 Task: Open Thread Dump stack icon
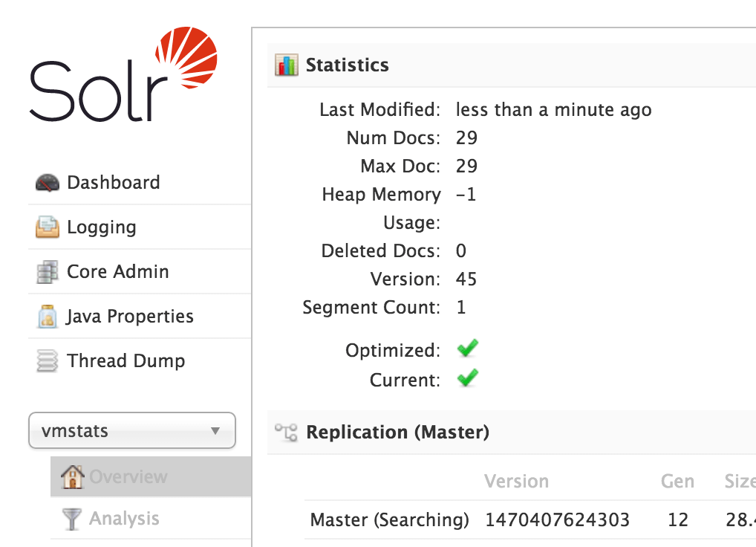[48, 360]
